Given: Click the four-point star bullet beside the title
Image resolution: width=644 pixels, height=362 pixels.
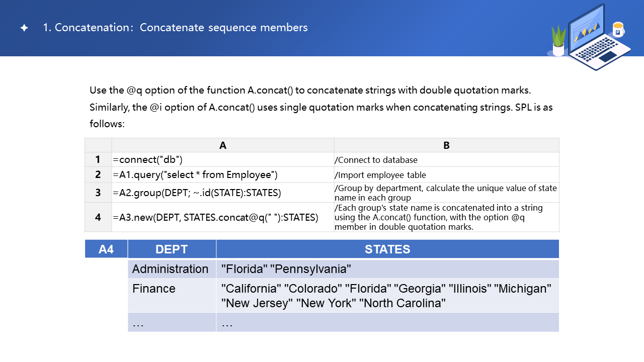Looking at the screenshot, I should (x=24, y=28).
